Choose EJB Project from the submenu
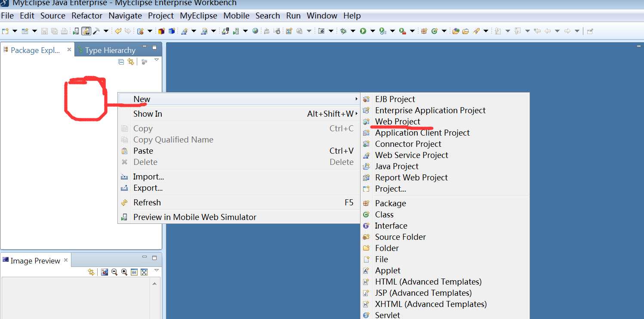Viewport: 644px width, 319px height. pyautogui.click(x=395, y=99)
